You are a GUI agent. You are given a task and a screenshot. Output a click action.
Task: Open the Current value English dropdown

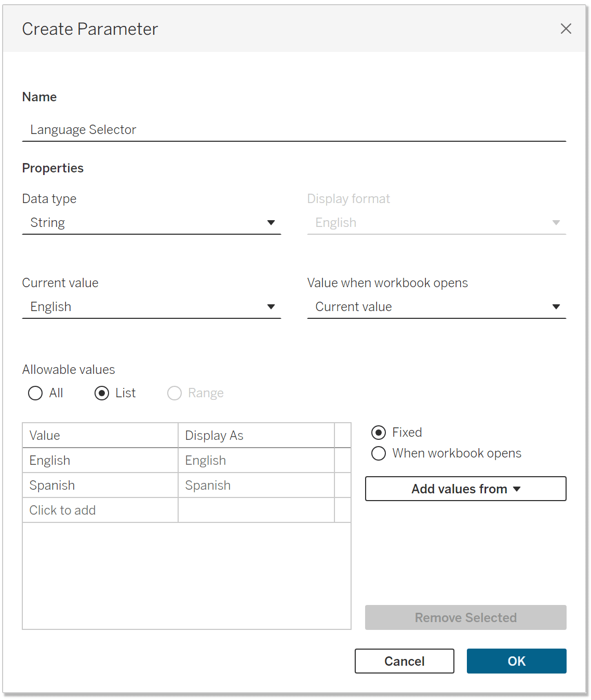[x=152, y=306]
